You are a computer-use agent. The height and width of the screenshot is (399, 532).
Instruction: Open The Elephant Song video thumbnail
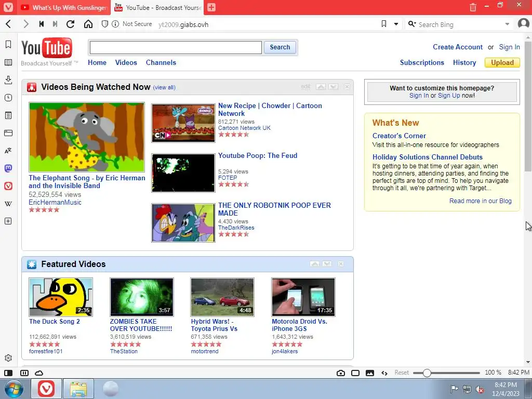point(87,137)
